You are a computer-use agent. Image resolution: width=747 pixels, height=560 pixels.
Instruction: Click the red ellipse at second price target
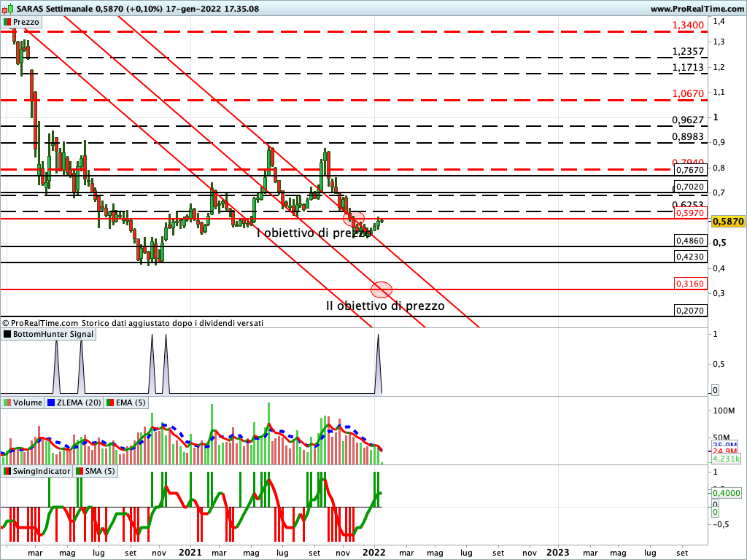point(382,289)
